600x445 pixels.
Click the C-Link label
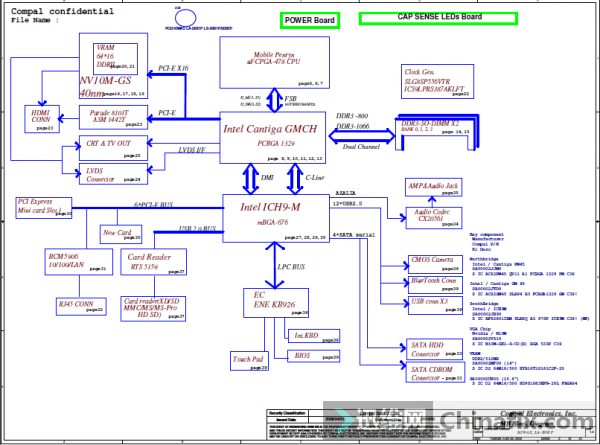[x=315, y=178]
